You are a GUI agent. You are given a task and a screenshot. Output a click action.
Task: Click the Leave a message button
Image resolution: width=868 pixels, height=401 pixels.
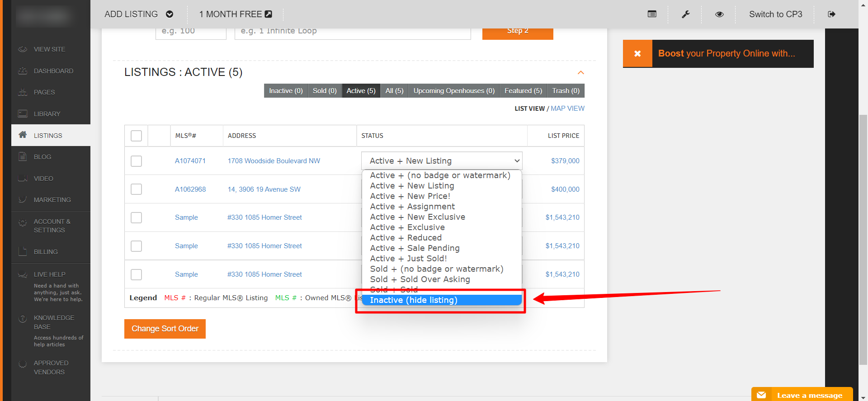pos(802,394)
